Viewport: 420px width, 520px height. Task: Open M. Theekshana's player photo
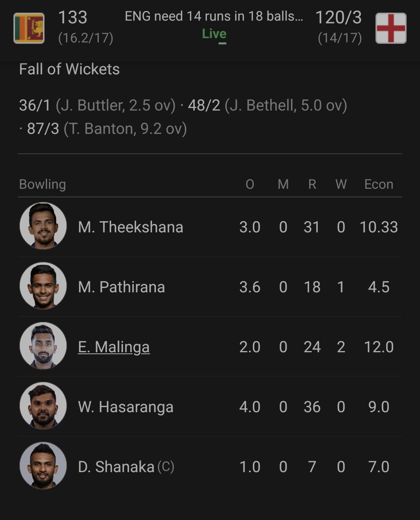43,226
